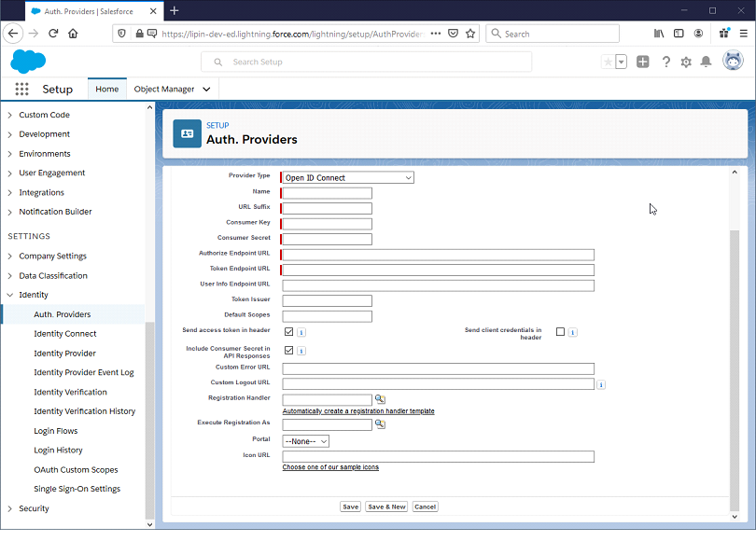
Task: Open the Registration Handler lookup magnifier
Action: (380, 398)
